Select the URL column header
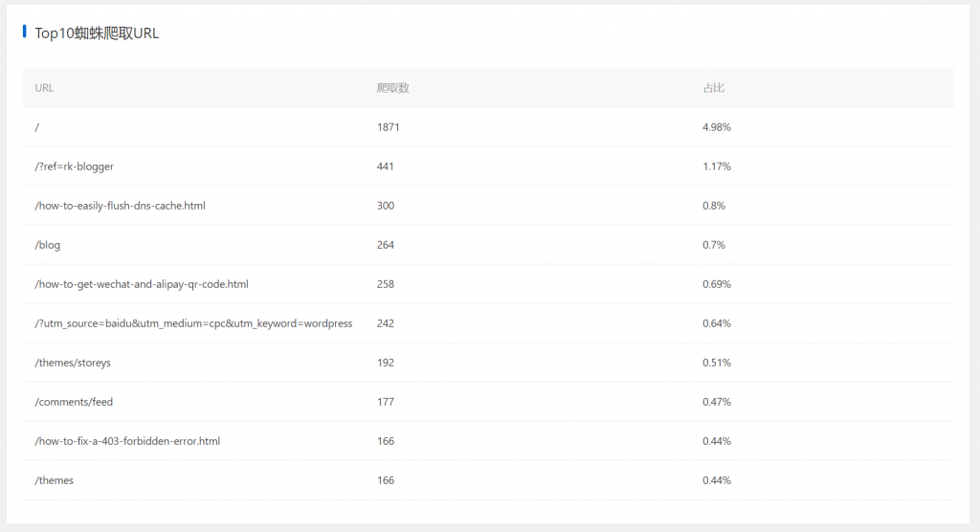The width and height of the screenshot is (980, 532). click(x=44, y=88)
